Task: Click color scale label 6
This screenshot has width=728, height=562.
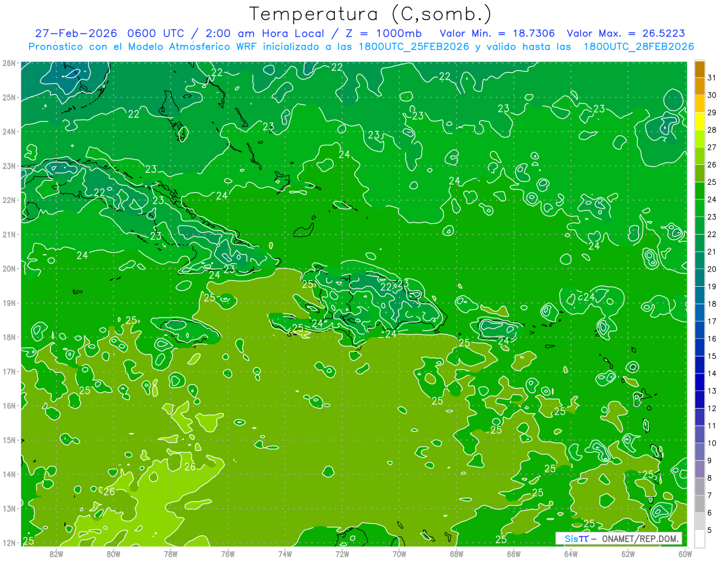Action: (711, 512)
